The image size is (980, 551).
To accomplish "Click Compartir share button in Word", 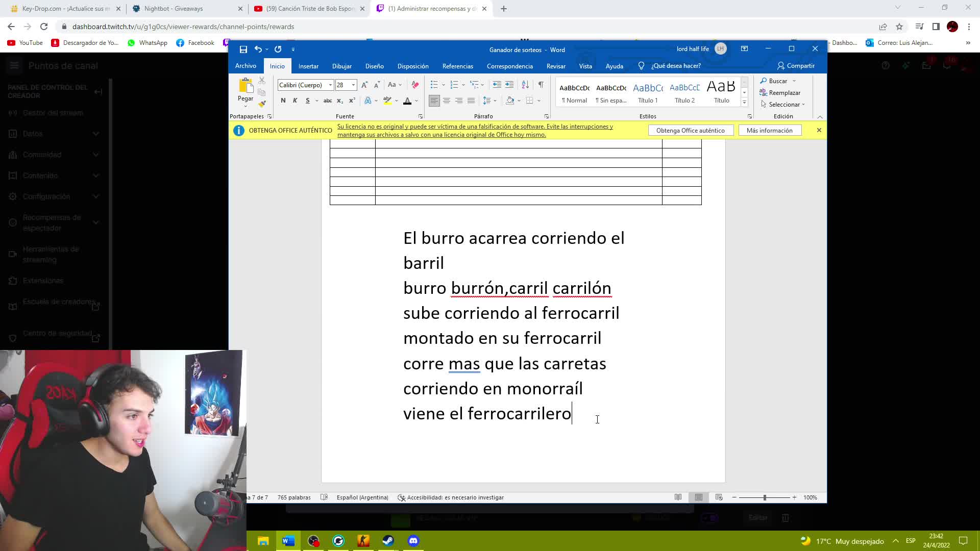I will tap(796, 66).
